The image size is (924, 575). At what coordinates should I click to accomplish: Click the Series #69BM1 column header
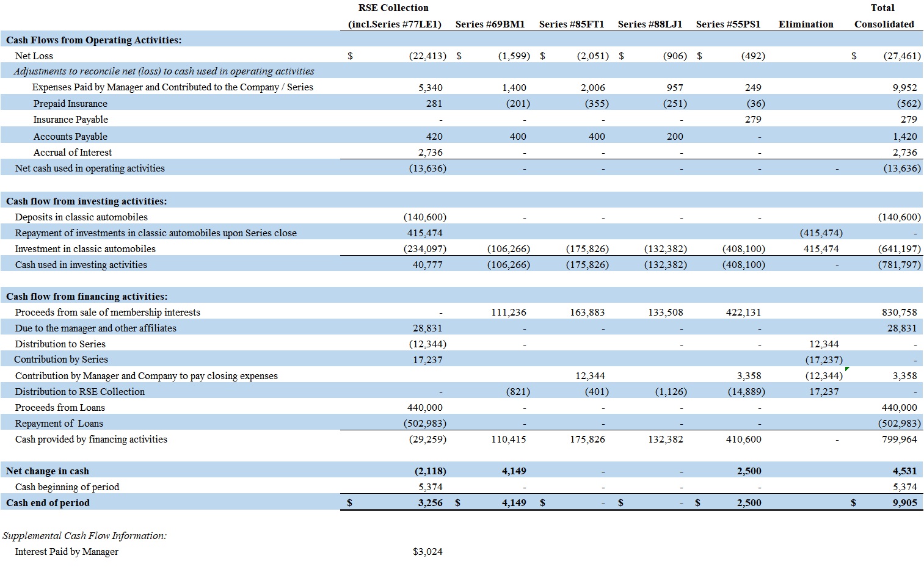pyautogui.click(x=490, y=24)
